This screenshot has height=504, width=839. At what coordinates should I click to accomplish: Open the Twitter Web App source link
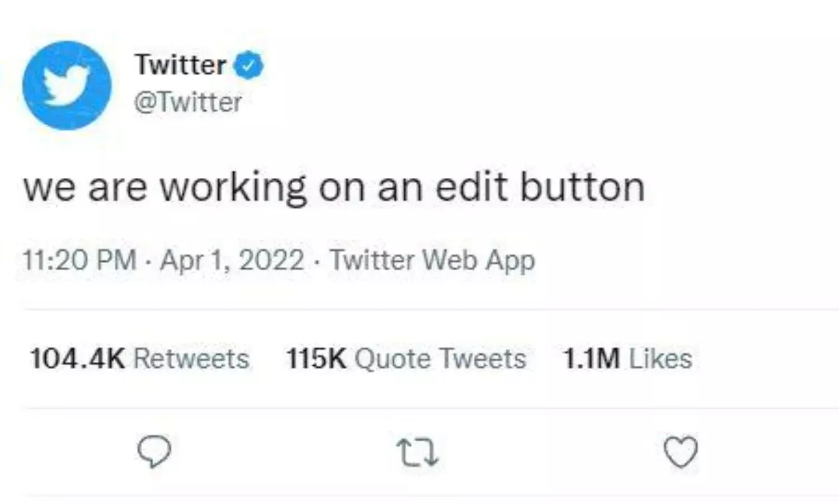(x=432, y=261)
